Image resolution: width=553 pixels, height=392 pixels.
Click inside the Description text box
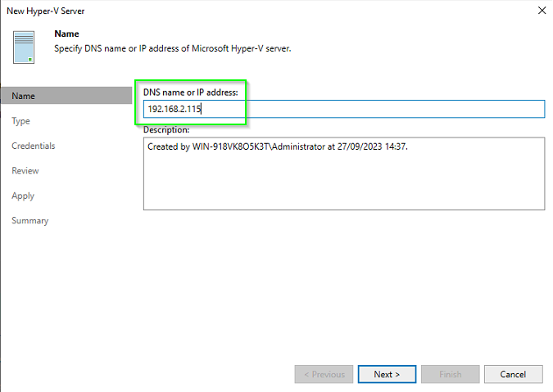click(x=344, y=173)
